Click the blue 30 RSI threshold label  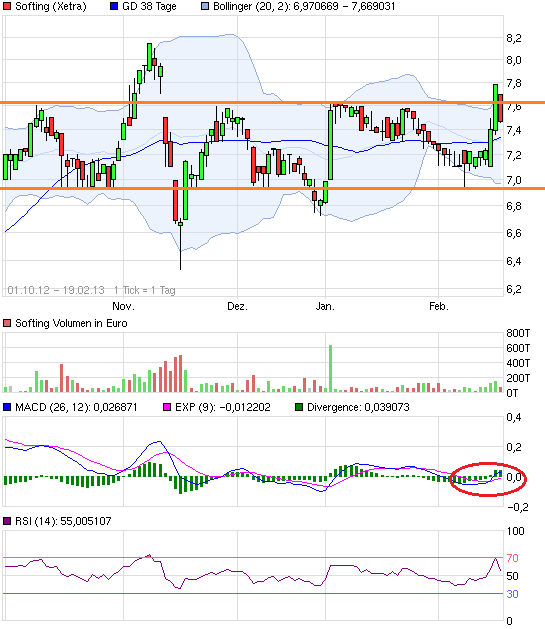(x=513, y=594)
